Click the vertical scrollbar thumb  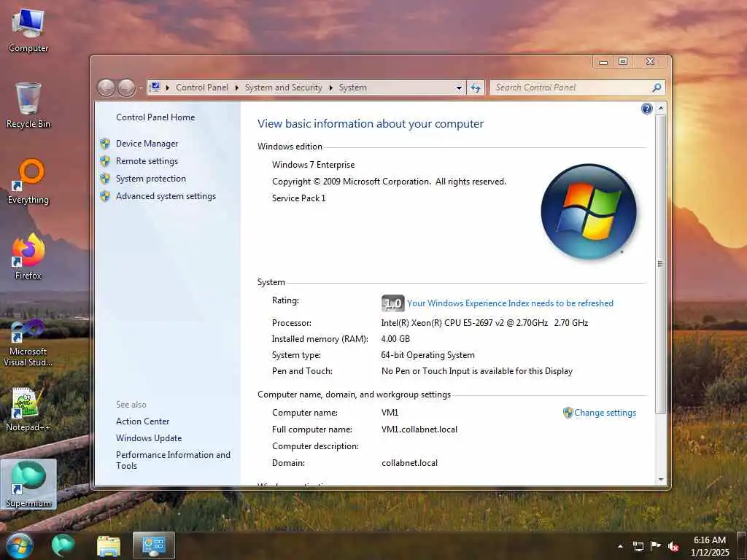660,264
